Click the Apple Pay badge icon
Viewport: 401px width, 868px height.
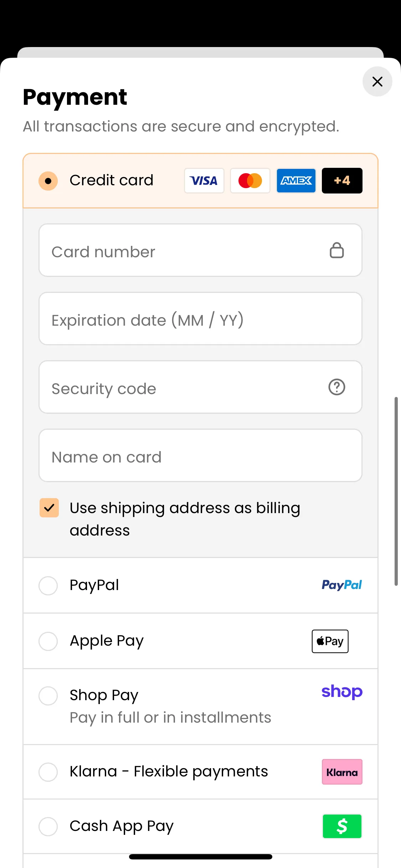coord(330,641)
